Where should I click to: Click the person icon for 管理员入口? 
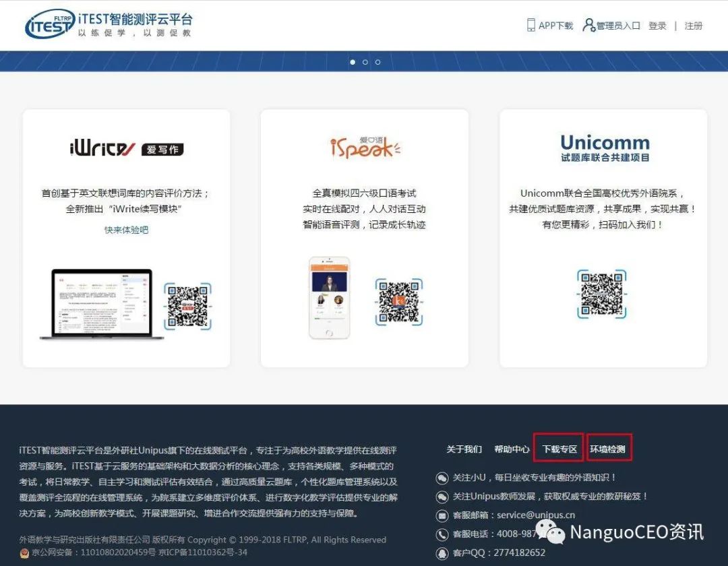point(588,25)
